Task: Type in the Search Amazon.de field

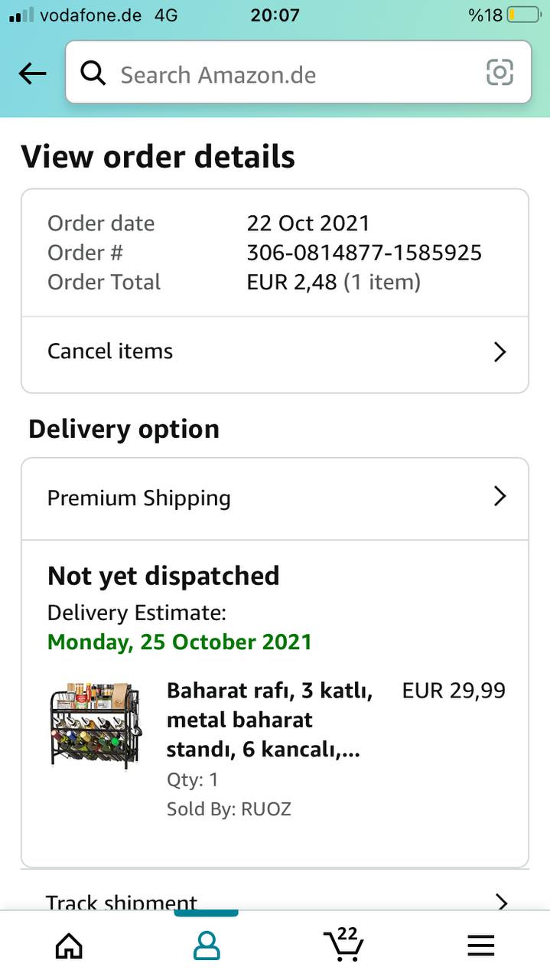Action: [x=291, y=75]
